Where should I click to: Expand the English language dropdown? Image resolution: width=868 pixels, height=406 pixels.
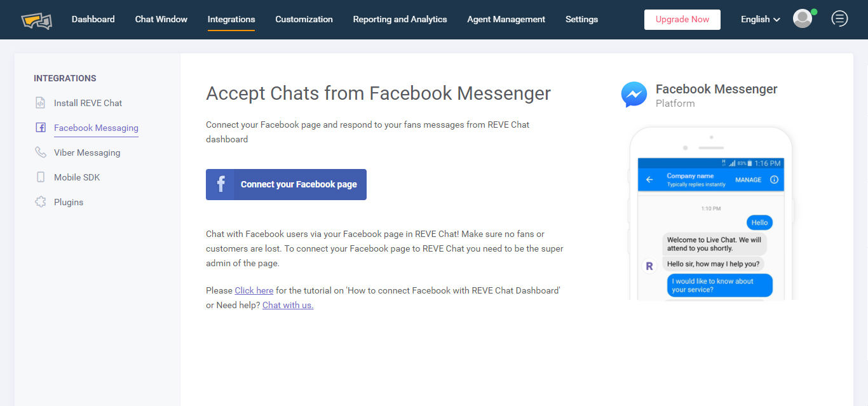tap(760, 19)
